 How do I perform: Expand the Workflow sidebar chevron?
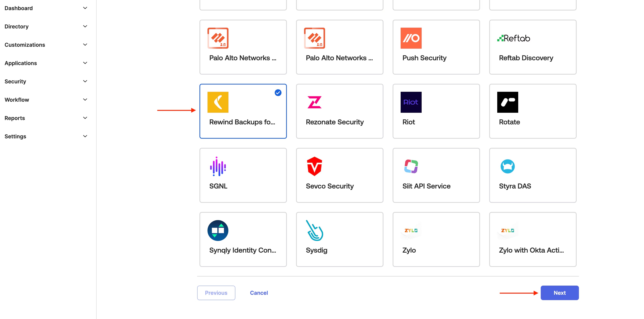[x=85, y=100]
